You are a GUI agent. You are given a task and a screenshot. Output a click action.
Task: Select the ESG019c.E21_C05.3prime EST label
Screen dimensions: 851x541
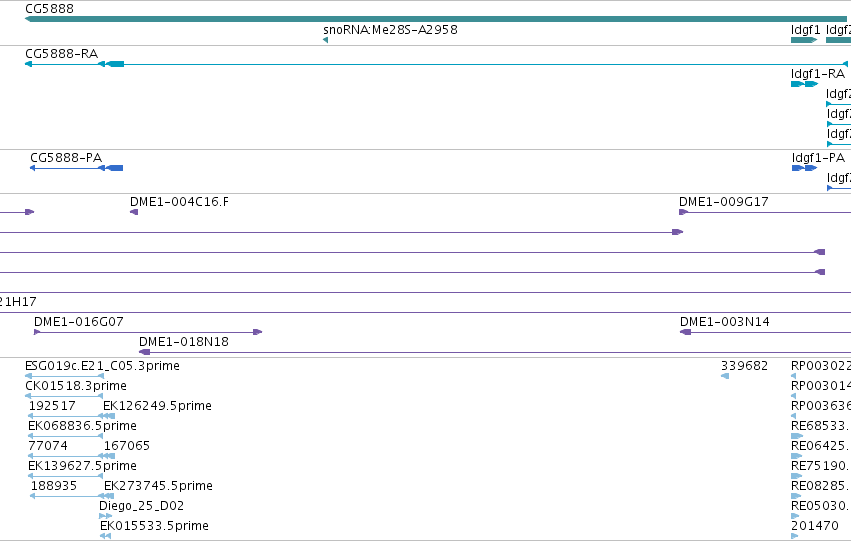(x=102, y=366)
